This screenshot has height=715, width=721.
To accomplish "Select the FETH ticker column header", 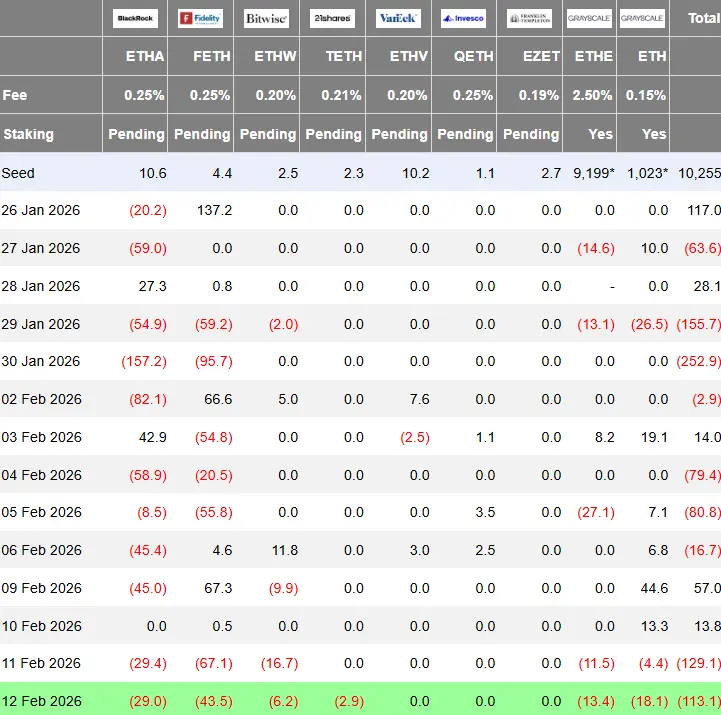I will (x=212, y=57).
